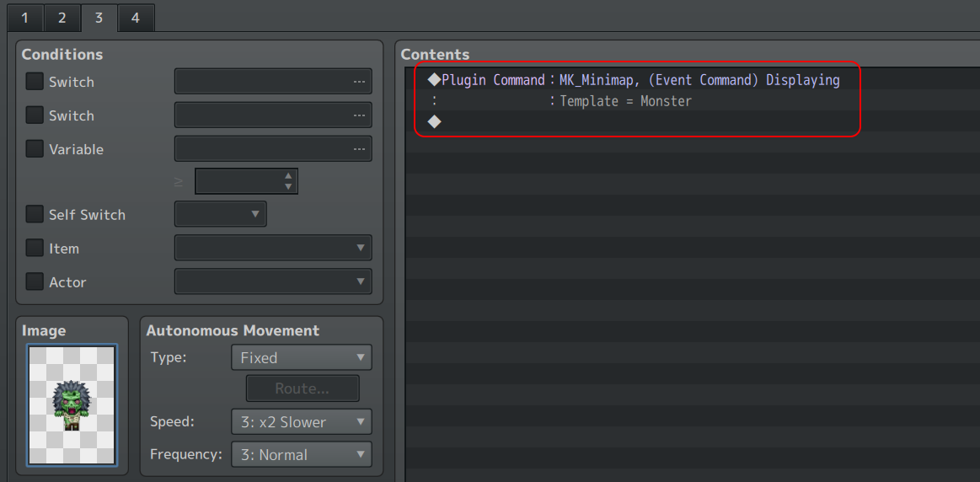
Task: Toggle the Self Switch condition checkbox
Action: pos(35,214)
